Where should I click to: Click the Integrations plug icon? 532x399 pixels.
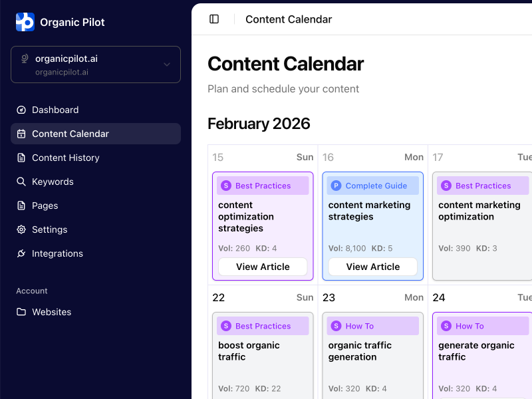(21, 253)
